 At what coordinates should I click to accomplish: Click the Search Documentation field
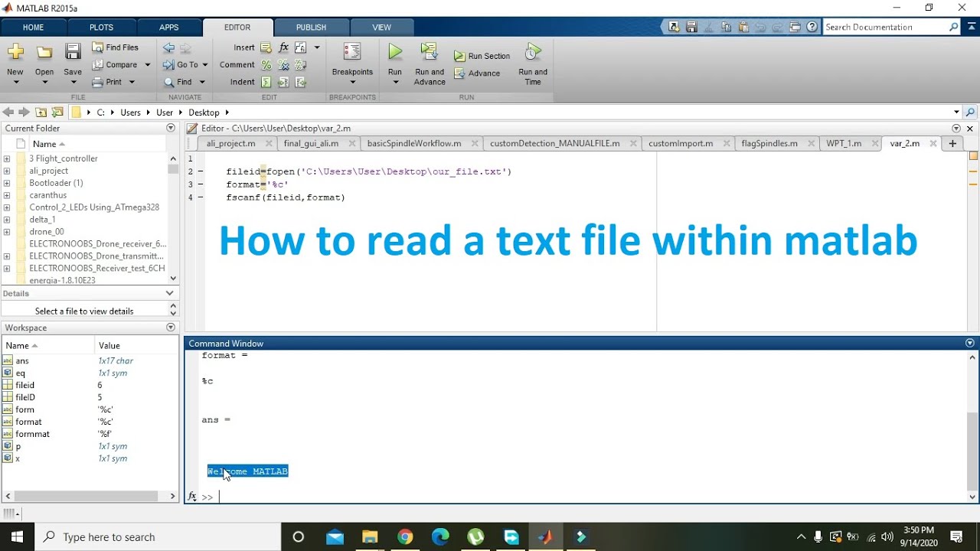pyautogui.click(x=886, y=27)
